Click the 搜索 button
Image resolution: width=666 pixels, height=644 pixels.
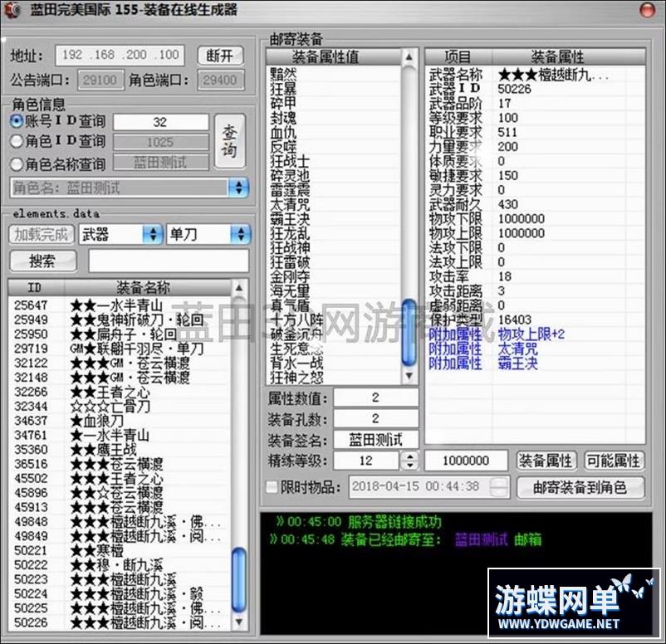(x=42, y=261)
